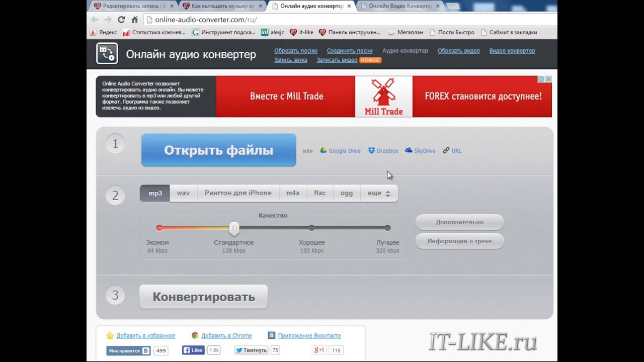Open the alexjc bookmark

point(272,32)
